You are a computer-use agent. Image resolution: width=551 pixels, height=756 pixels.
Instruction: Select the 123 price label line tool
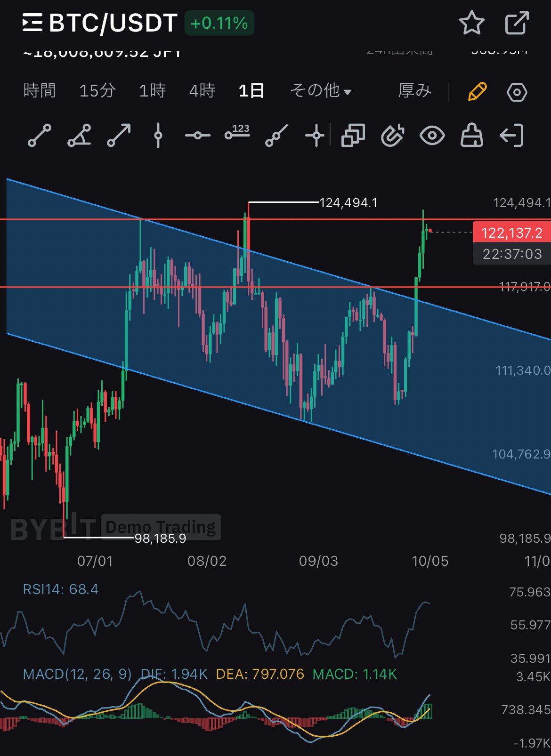point(237,132)
